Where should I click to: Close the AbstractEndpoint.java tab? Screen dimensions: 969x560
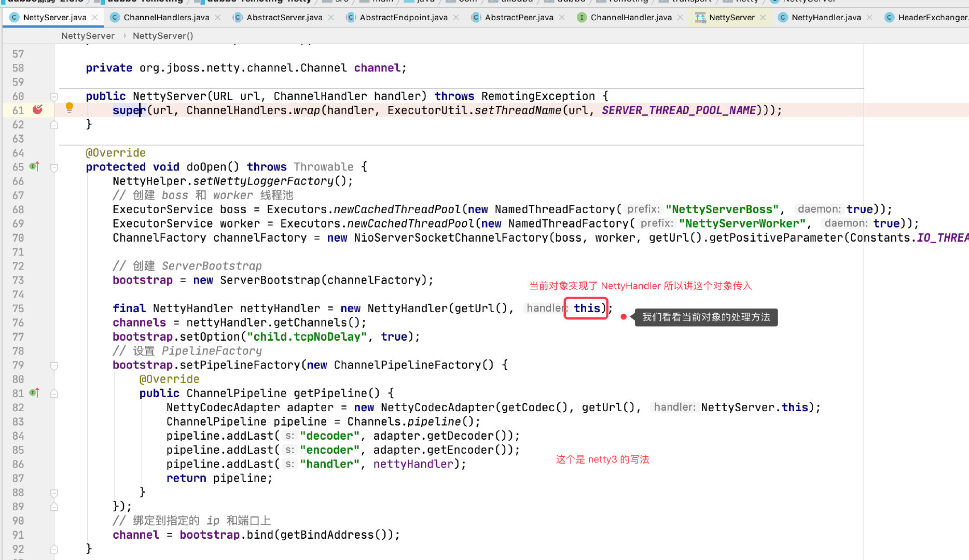pos(456,17)
